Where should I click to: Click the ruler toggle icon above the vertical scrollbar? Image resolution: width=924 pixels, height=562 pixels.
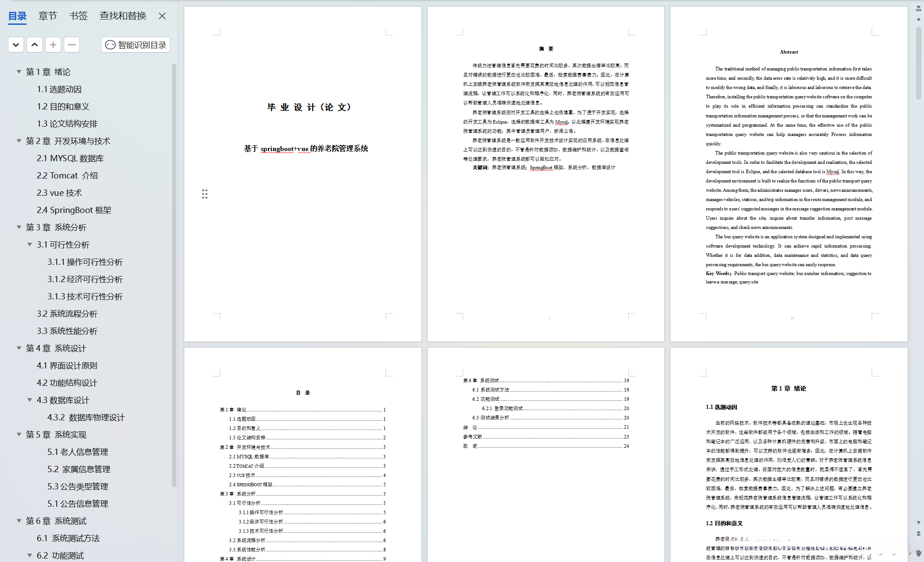click(x=919, y=8)
